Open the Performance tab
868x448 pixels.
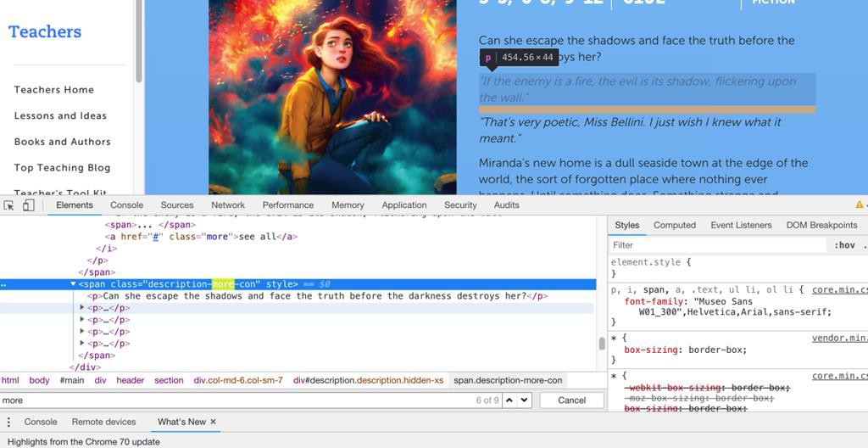tap(288, 205)
